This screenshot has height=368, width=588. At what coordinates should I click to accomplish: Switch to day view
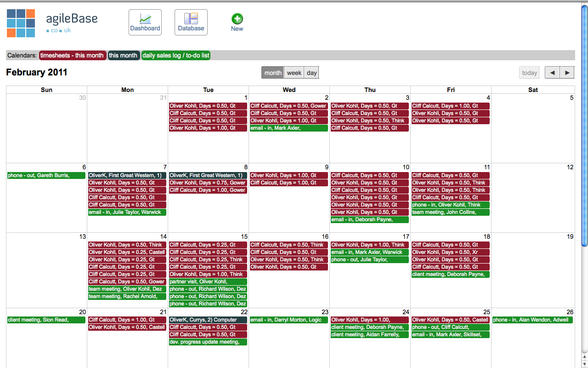(311, 73)
